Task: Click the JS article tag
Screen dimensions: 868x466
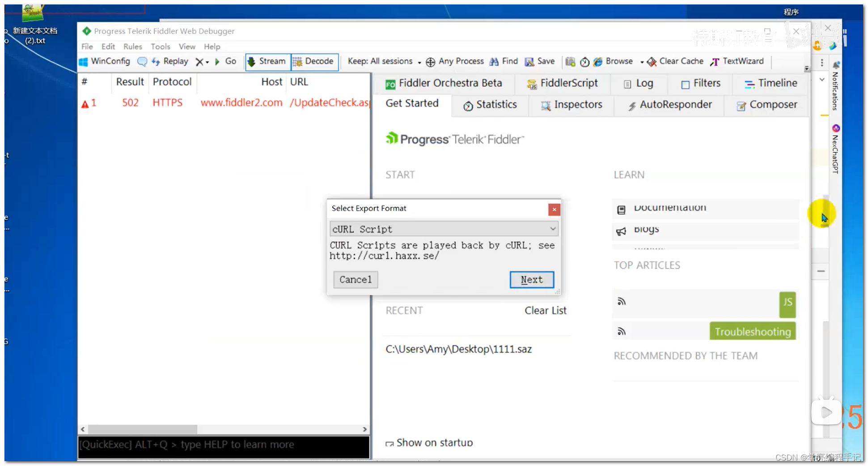Action: 788,304
